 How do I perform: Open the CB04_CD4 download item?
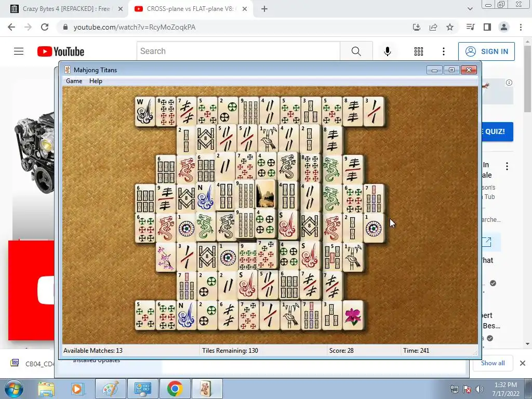[x=32, y=363]
